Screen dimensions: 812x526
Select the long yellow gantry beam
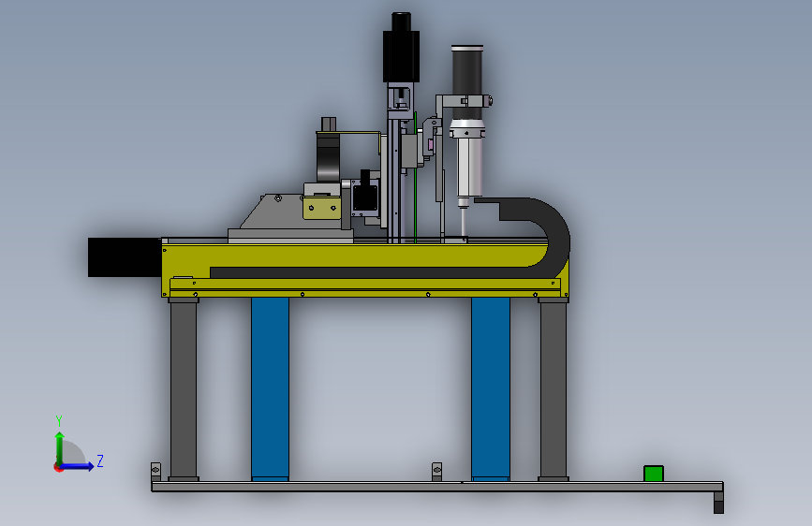pyautogui.click(x=365, y=270)
